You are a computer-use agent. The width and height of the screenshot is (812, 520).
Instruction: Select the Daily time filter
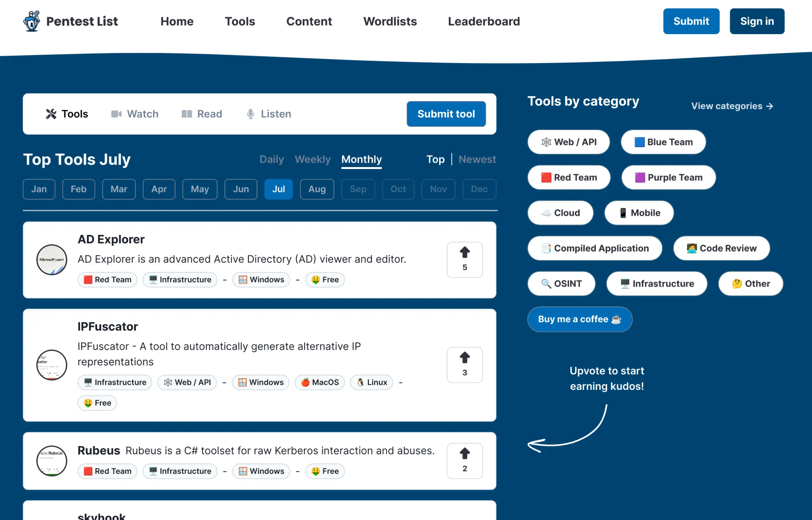click(272, 159)
